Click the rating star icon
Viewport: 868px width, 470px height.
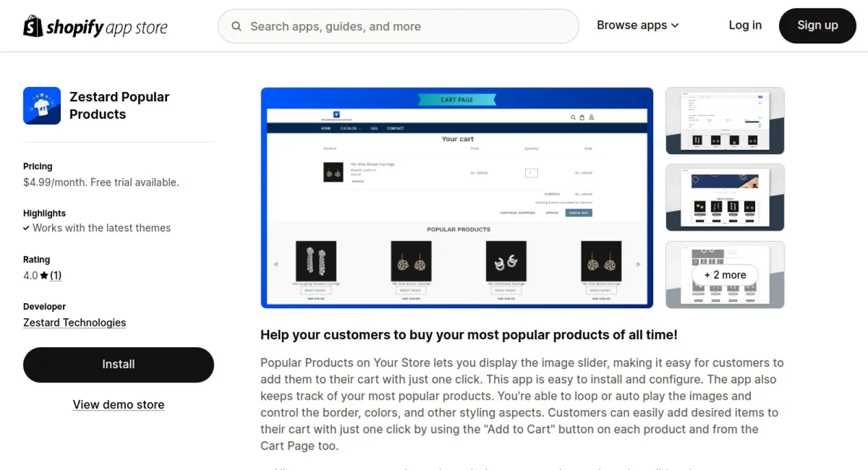point(44,275)
